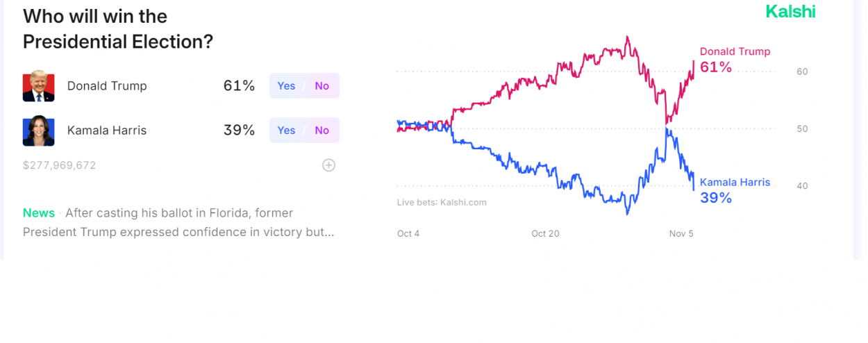Select No for Donald Trump
The image size is (868, 343).
[x=322, y=86]
